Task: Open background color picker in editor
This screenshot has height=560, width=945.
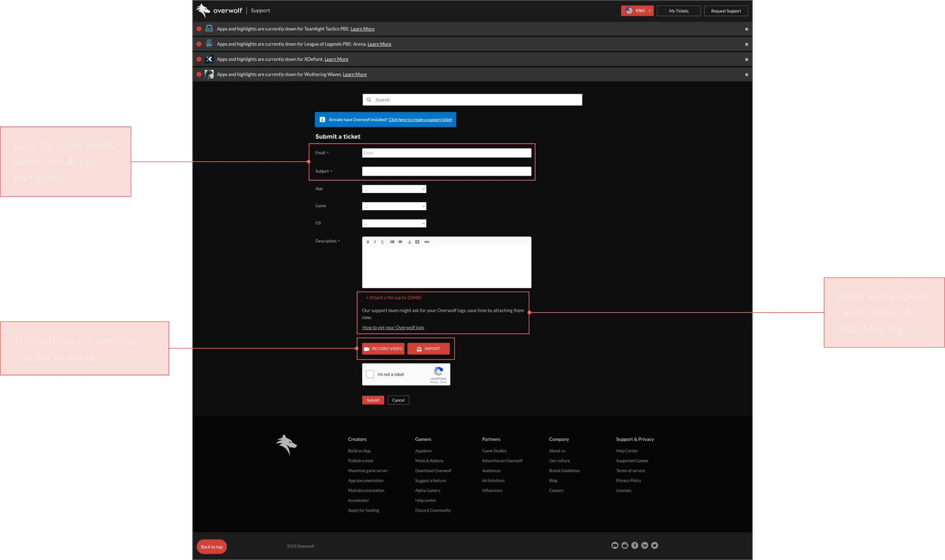Action: [x=417, y=242]
